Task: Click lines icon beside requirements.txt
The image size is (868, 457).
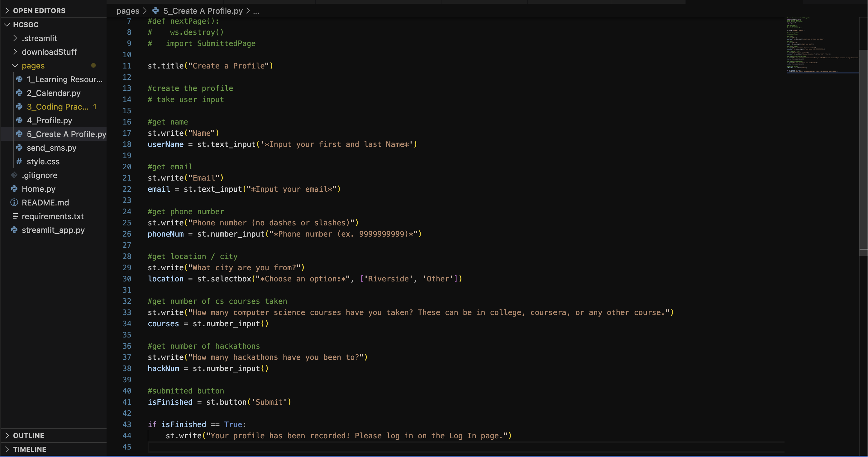Action: 15,216
